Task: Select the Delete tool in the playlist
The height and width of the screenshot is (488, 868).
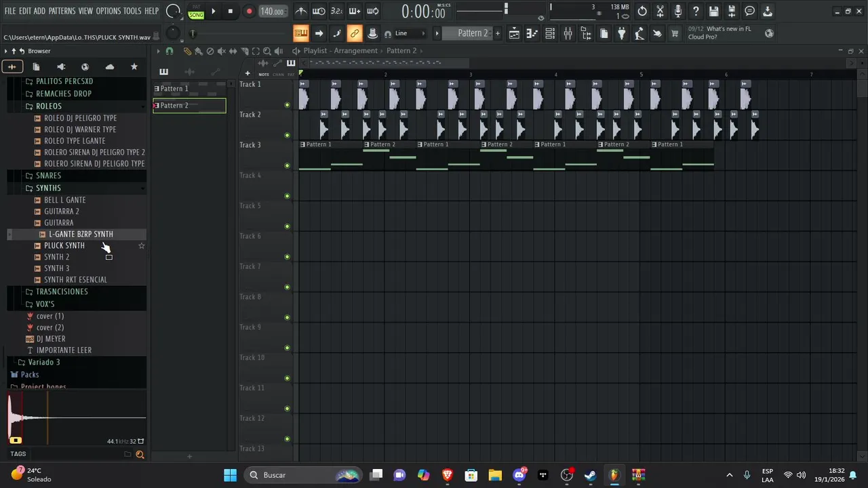Action: tap(210, 51)
